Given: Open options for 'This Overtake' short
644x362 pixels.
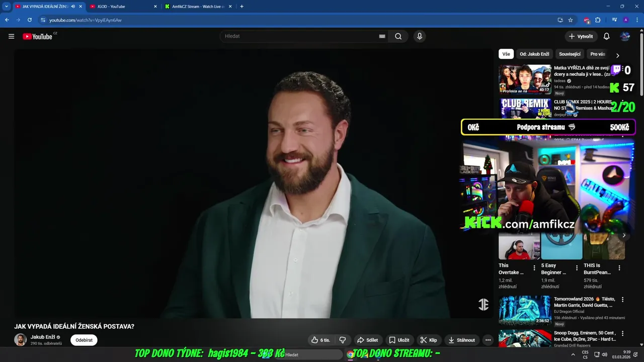Looking at the screenshot, I should pos(534,268).
